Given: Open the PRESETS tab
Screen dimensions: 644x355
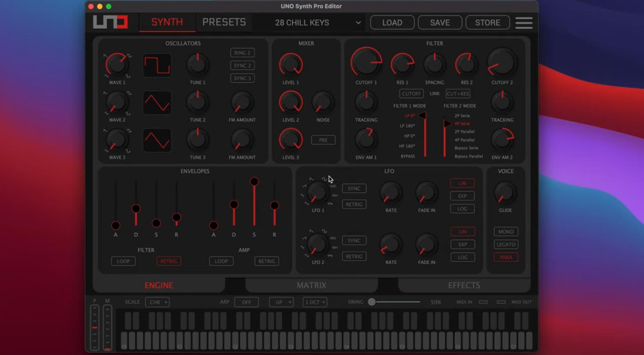Looking at the screenshot, I should click(x=224, y=22).
